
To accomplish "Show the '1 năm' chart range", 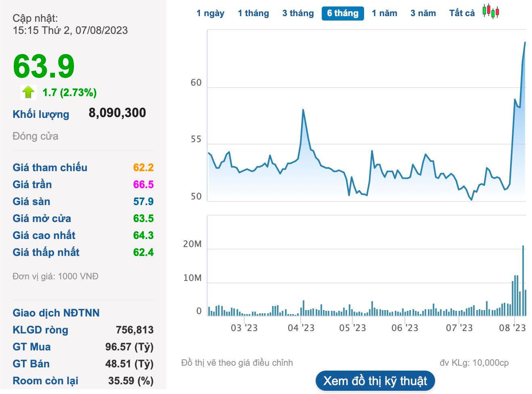I will click(384, 13).
